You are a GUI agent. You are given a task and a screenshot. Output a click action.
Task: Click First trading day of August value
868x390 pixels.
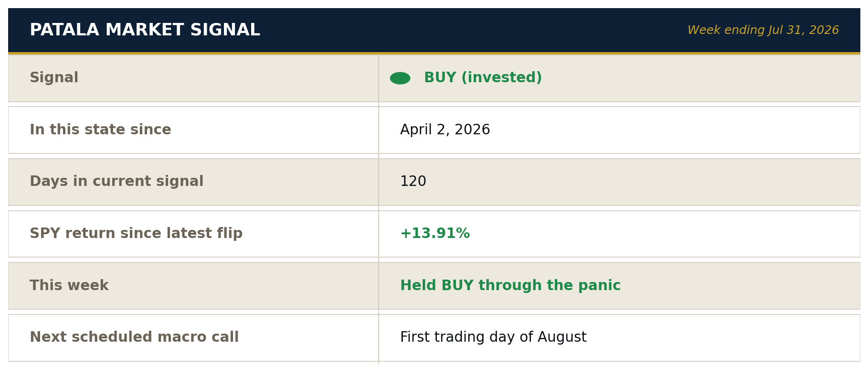[x=493, y=337]
